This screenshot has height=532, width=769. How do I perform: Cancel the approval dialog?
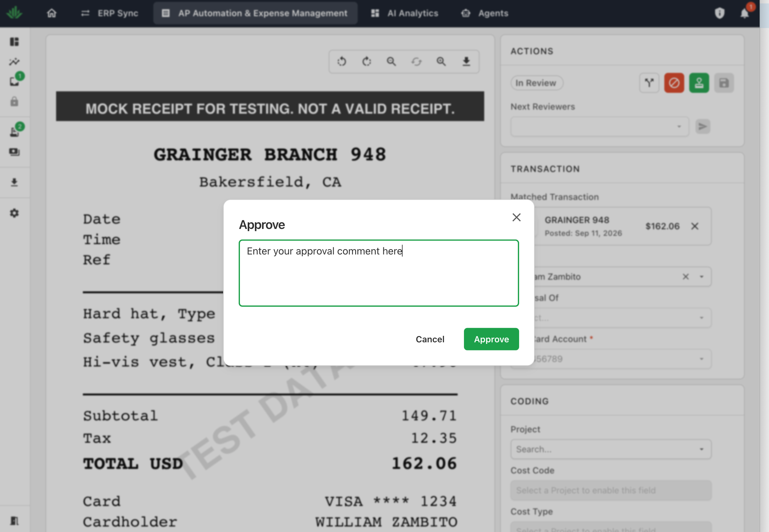[x=430, y=339]
